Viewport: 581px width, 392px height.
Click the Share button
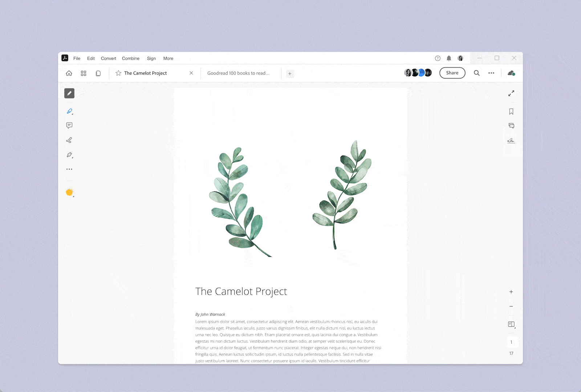click(x=452, y=73)
